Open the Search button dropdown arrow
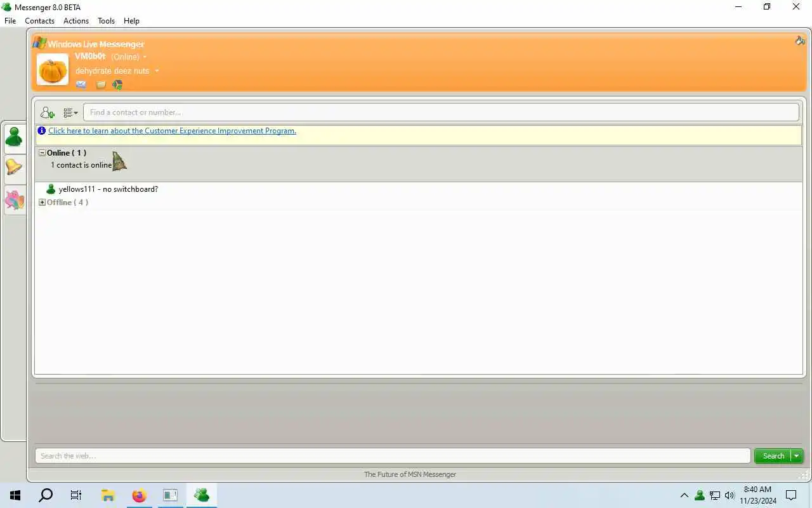812x508 pixels. 797,456
